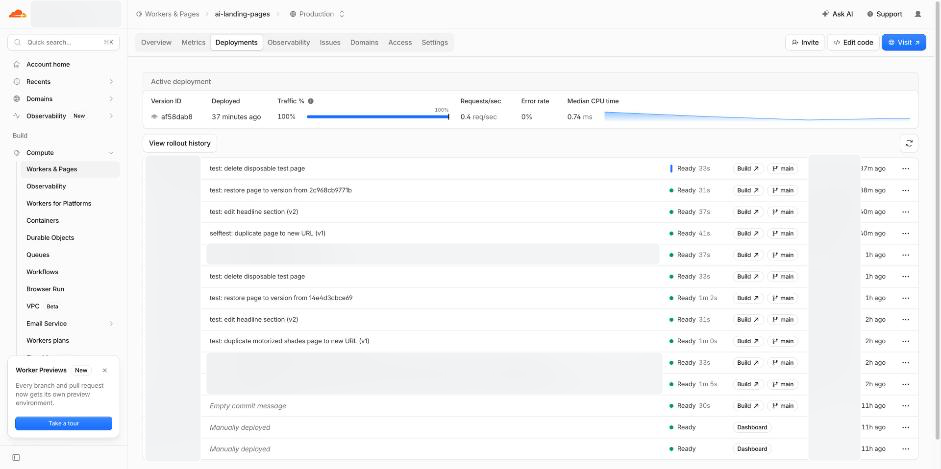This screenshot has height=469, width=941.
Task: Click the Invite button
Action: (x=805, y=43)
